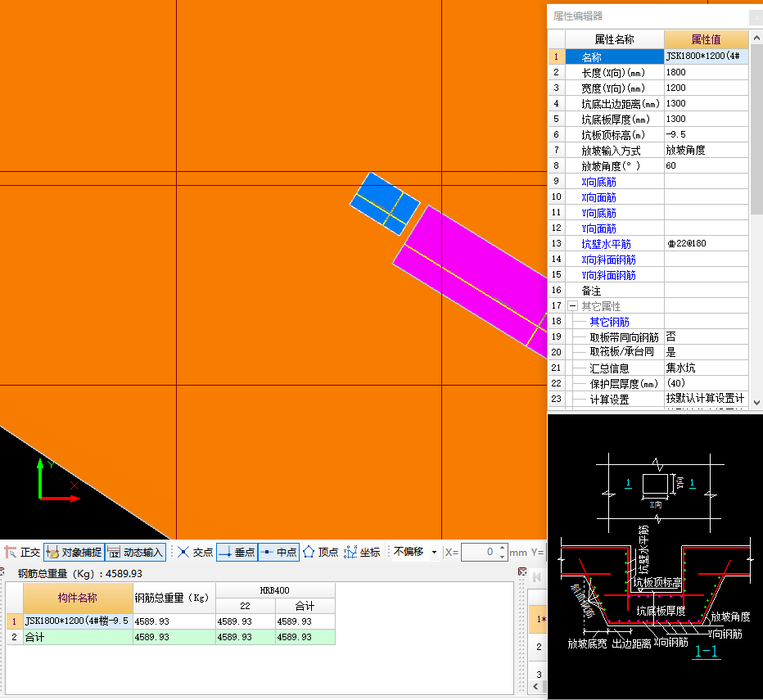This screenshot has height=700, width=763.
Task: Click the 宽度(Y向) value 1200
Action: pyautogui.click(x=706, y=88)
